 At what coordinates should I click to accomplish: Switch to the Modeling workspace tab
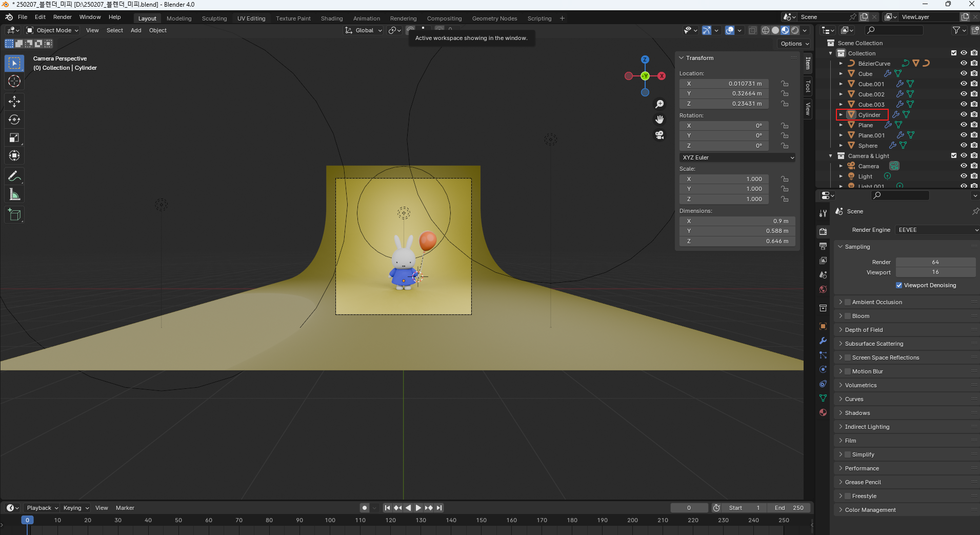click(x=179, y=18)
